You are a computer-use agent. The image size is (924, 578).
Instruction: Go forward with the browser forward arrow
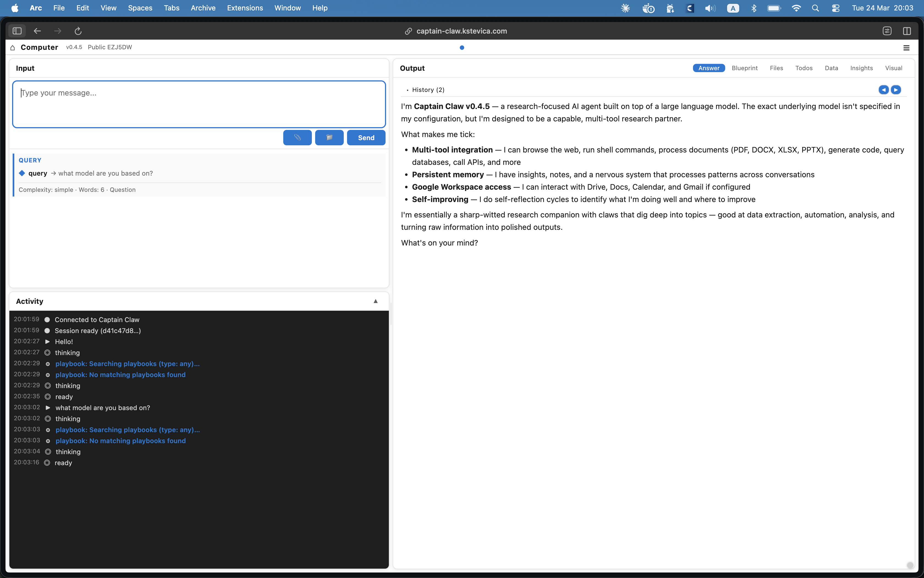[x=58, y=31]
